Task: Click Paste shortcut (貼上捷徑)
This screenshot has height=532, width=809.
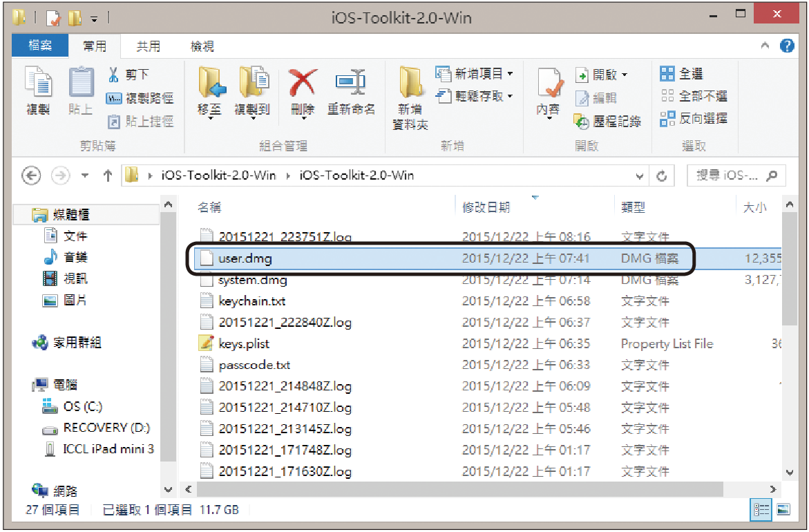Action: point(140,122)
